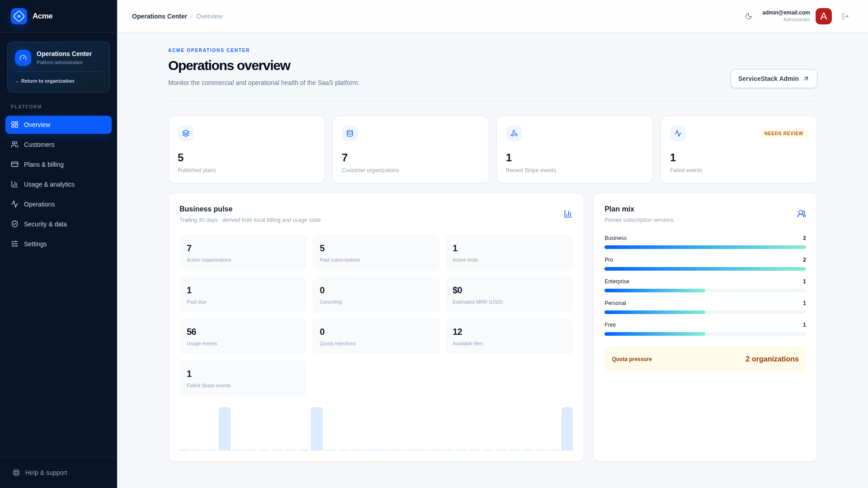
Task: Click the Enterprise plan progress bar
Action: 705,291
